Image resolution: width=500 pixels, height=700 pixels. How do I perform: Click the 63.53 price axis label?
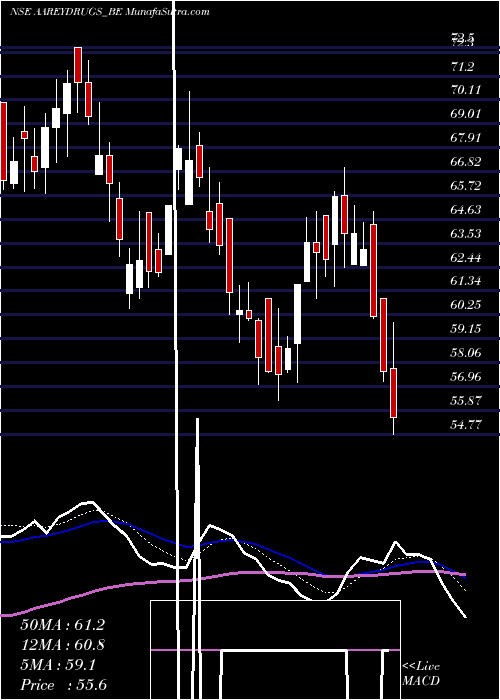(x=466, y=234)
